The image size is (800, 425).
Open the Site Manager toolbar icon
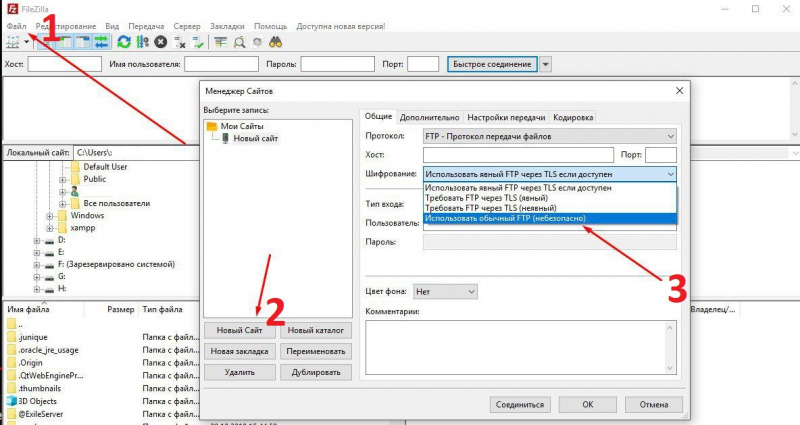13,42
